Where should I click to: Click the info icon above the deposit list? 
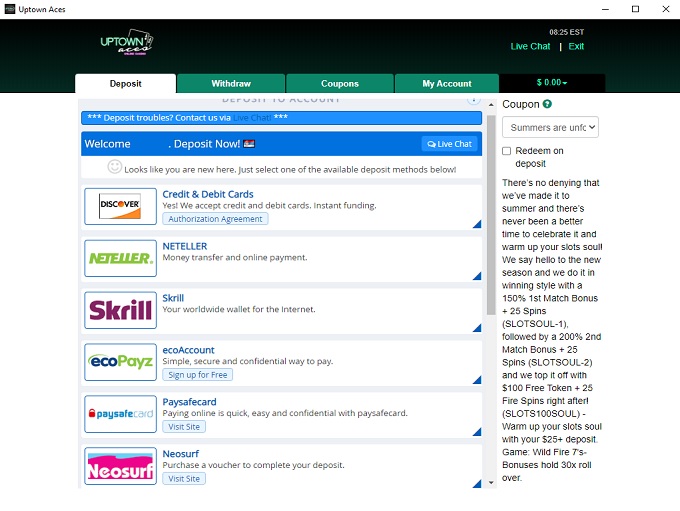[474, 100]
